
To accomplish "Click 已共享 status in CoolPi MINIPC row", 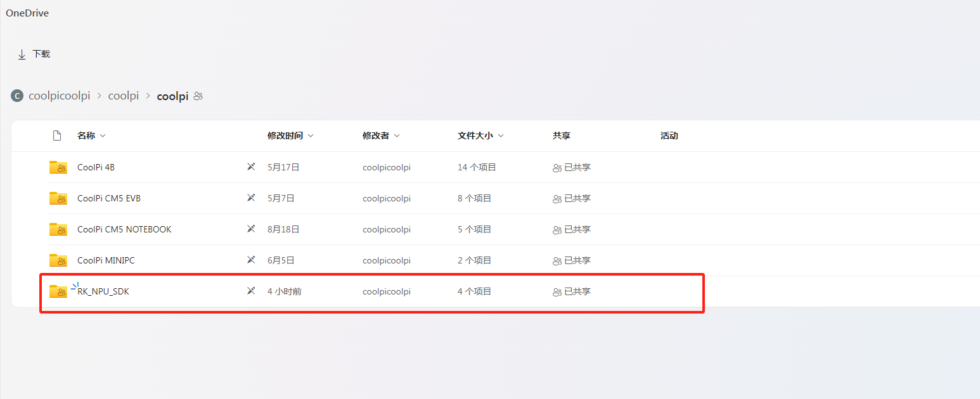I will (x=572, y=260).
